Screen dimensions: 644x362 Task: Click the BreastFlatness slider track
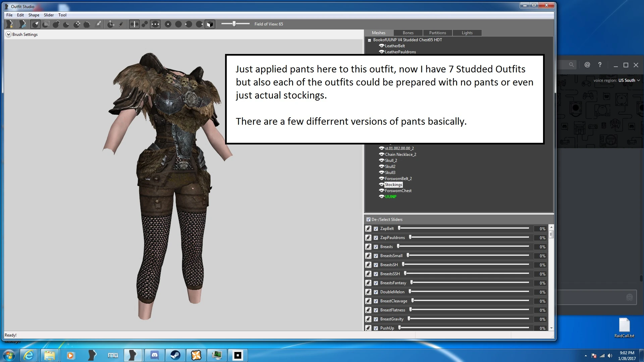(469, 310)
